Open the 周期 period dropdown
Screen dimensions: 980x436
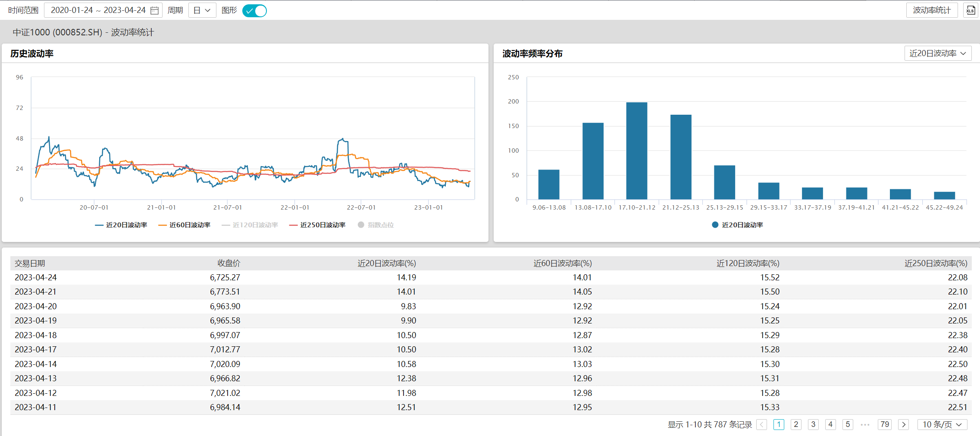202,10
